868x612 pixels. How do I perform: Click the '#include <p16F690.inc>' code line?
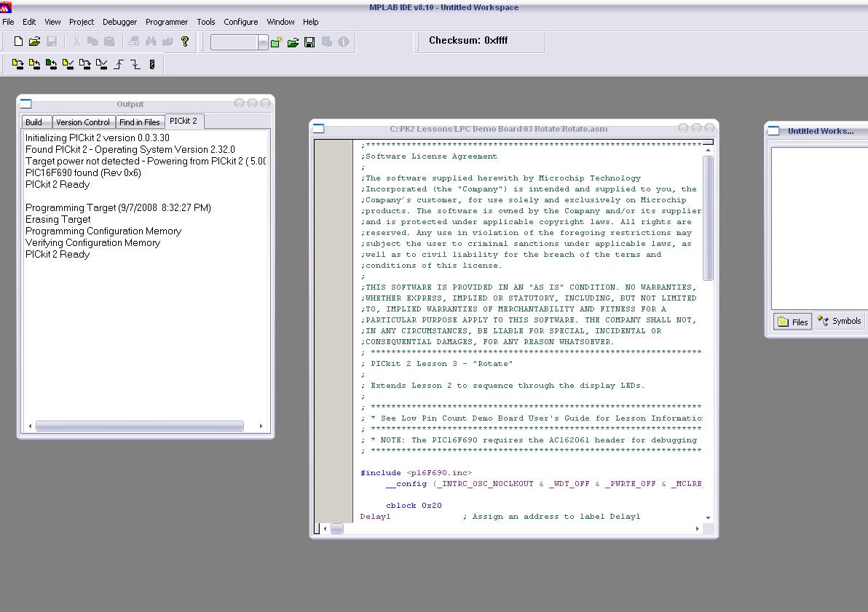coord(416,473)
